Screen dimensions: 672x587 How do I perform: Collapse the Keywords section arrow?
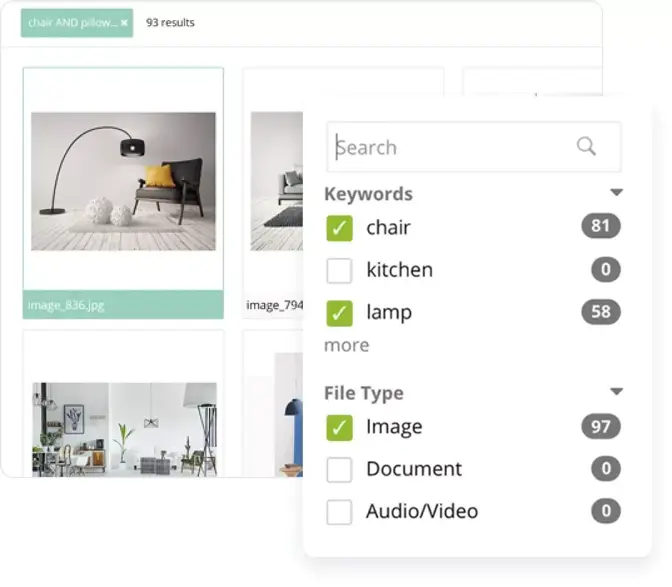click(616, 193)
